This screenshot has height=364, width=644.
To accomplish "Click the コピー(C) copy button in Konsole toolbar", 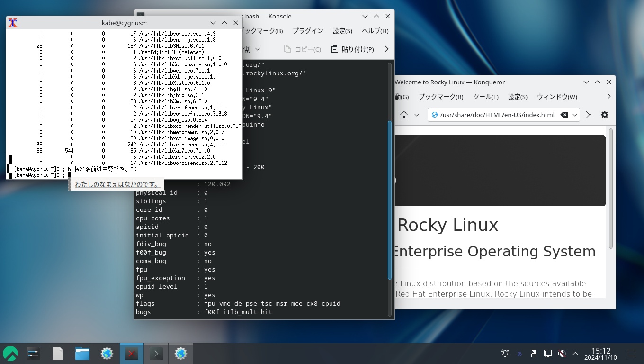I will (x=303, y=49).
